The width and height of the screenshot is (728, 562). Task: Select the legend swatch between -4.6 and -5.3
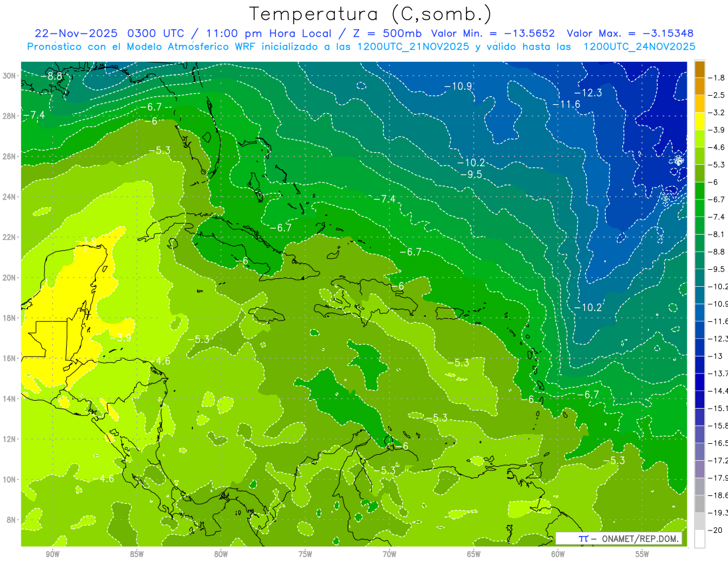699,156
